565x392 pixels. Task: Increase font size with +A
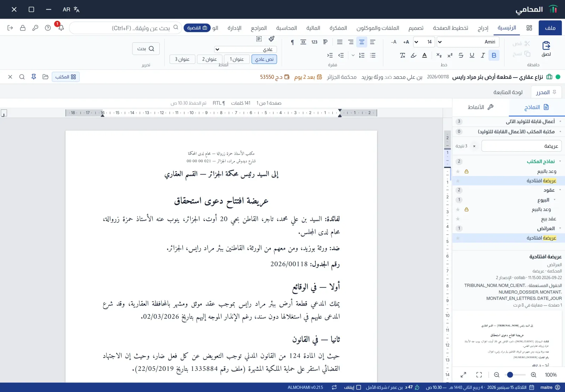pos(406,42)
